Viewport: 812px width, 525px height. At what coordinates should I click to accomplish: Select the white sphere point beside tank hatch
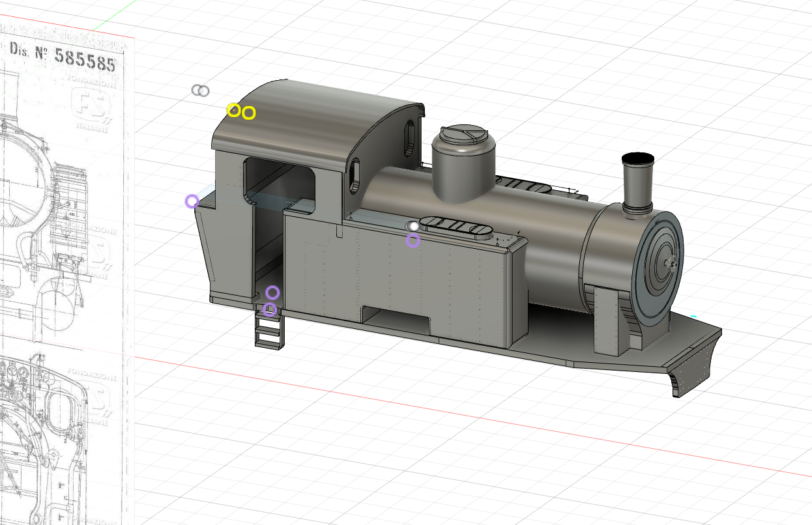tap(413, 226)
